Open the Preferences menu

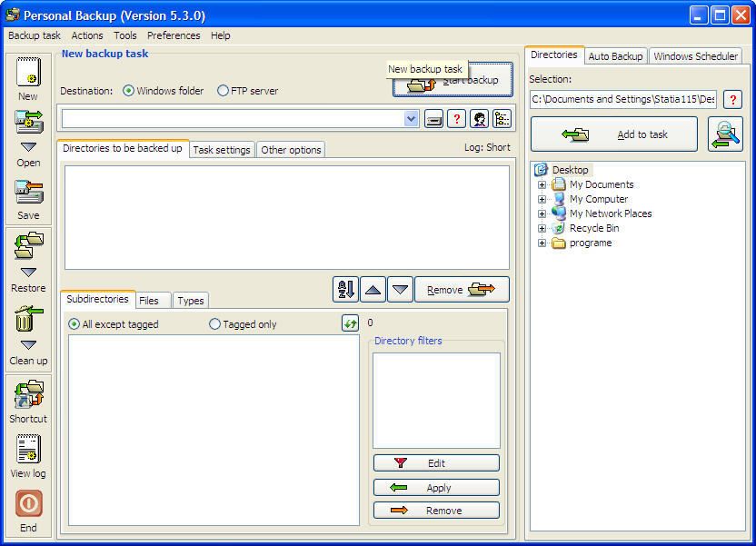point(174,35)
